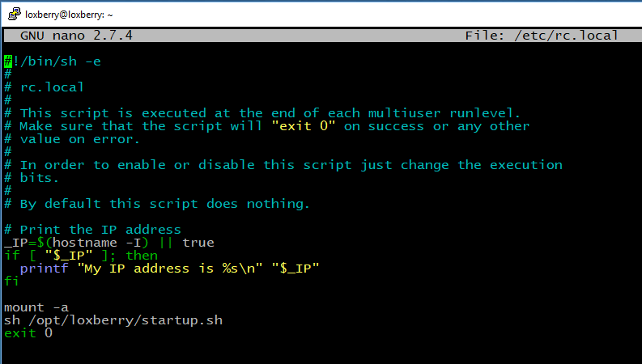
Task: Place cursor on 'value on error.' line
Action: (x=73, y=139)
